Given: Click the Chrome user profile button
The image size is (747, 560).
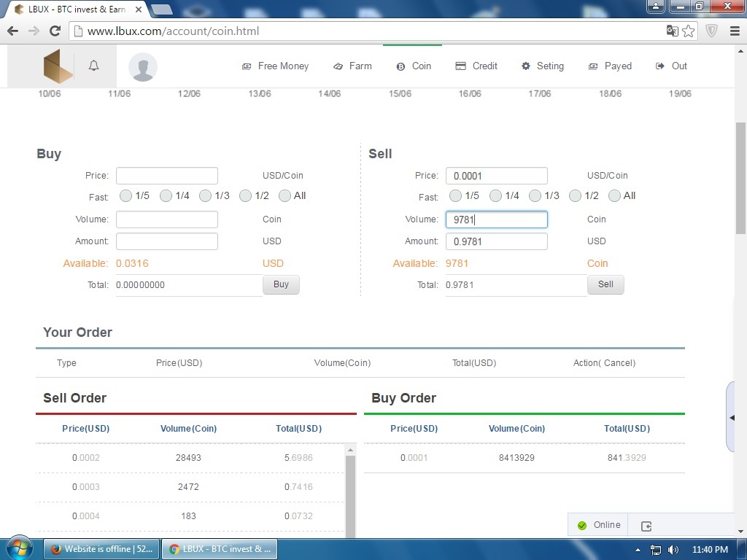Looking at the screenshot, I should (x=656, y=6).
